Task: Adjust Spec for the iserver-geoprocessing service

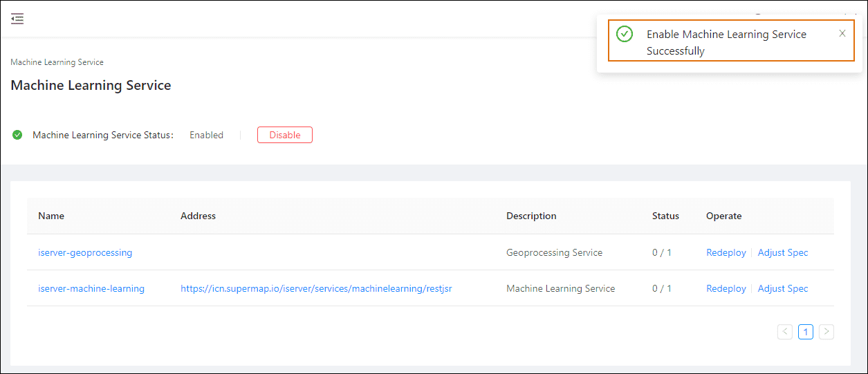Action: coord(782,252)
